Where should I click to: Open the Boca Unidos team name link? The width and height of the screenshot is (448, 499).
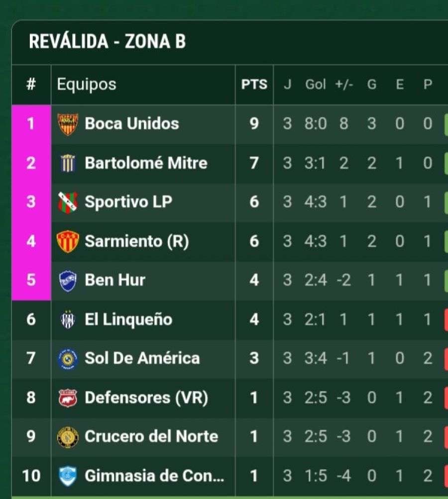click(x=132, y=124)
